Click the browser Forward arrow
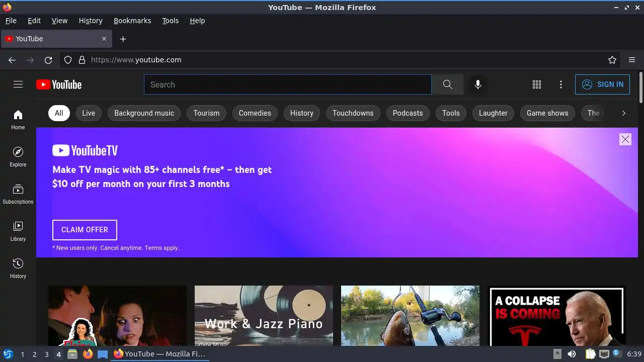The image size is (644, 362). point(30,60)
